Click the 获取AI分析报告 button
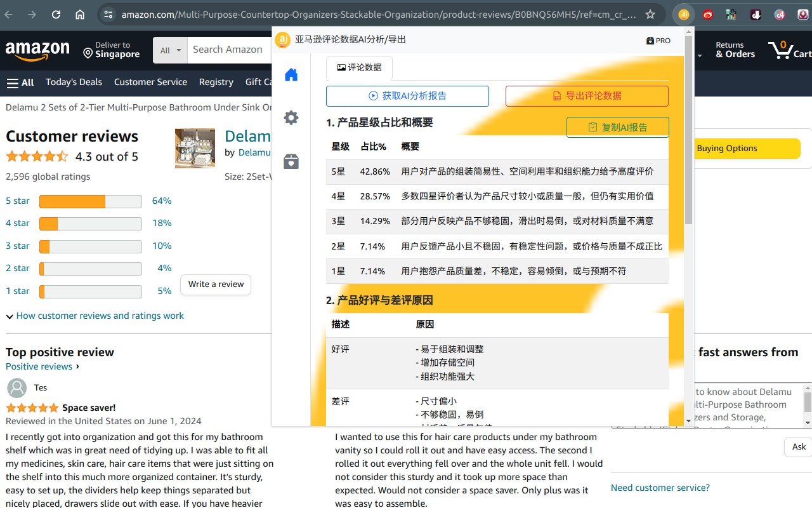The width and height of the screenshot is (812, 508). (x=407, y=96)
